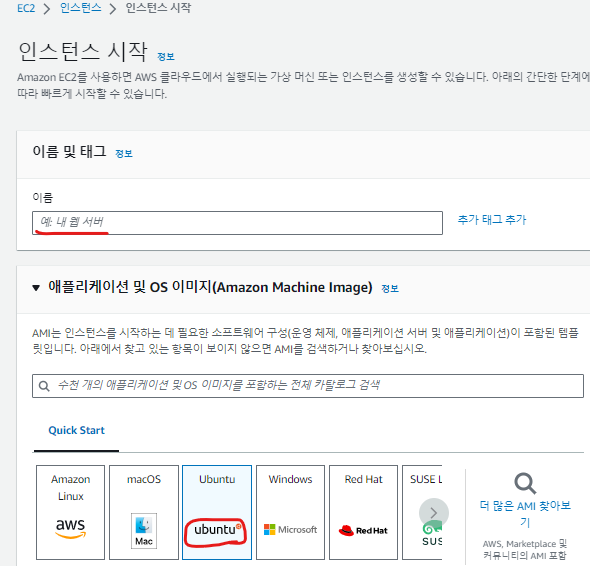Select the Amazon Linux AMI card
Image resolution: width=590 pixels, height=566 pixels.
pos(70,512)
